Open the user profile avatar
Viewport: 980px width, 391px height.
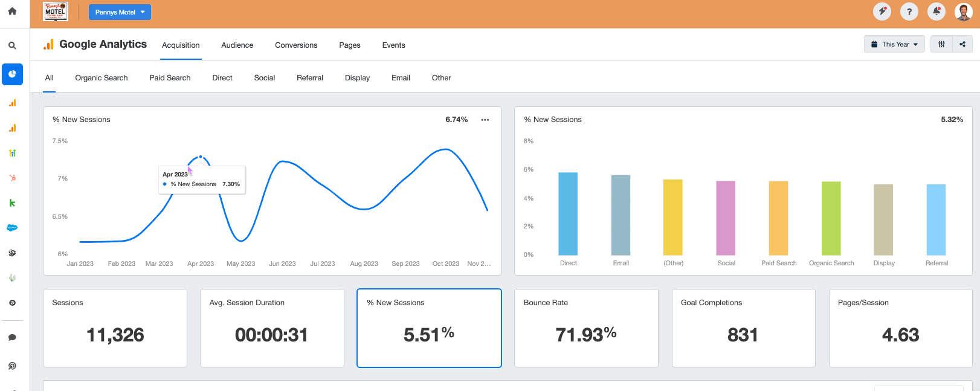pos(963,11)
